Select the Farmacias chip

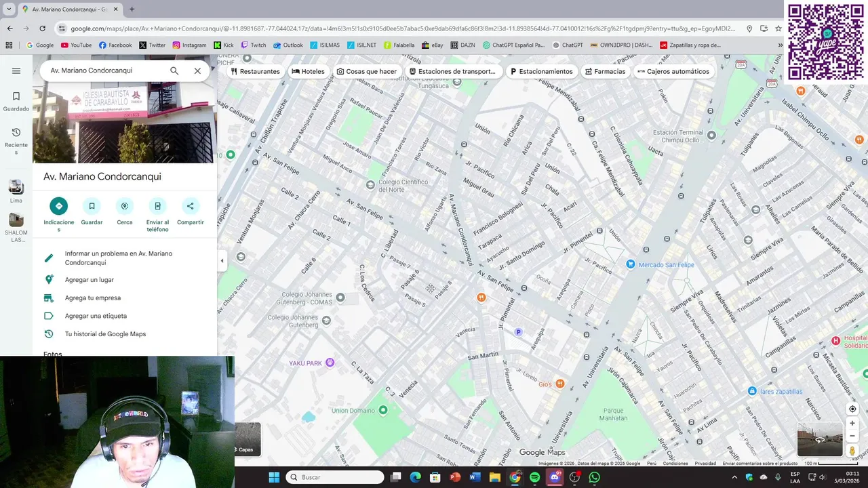pyautogui.click(x=605, y=71)
